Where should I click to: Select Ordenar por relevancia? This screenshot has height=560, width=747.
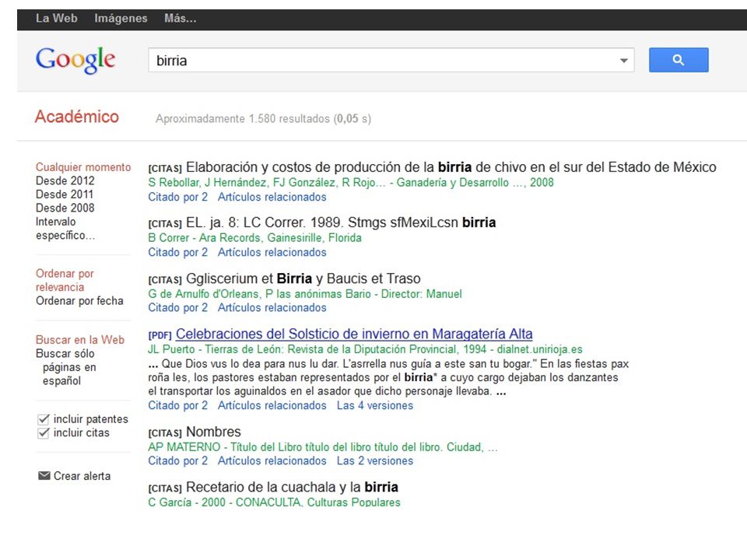pyautogui.click(x=65, y=281)
